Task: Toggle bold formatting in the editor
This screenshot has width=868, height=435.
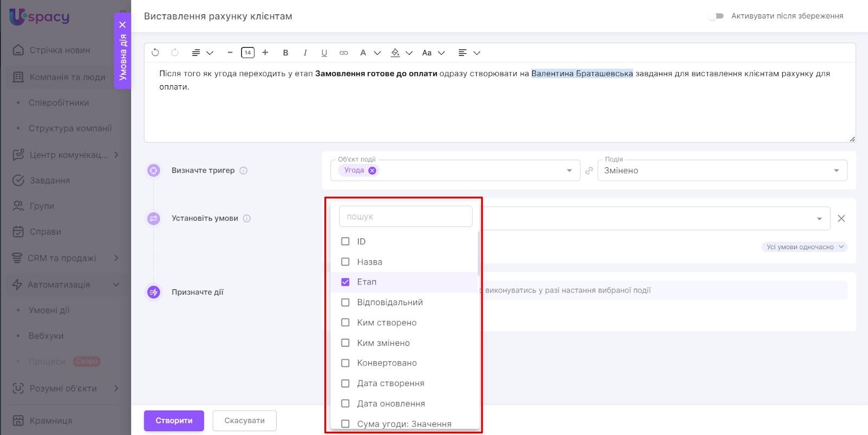Action: (x=285, y=53)
